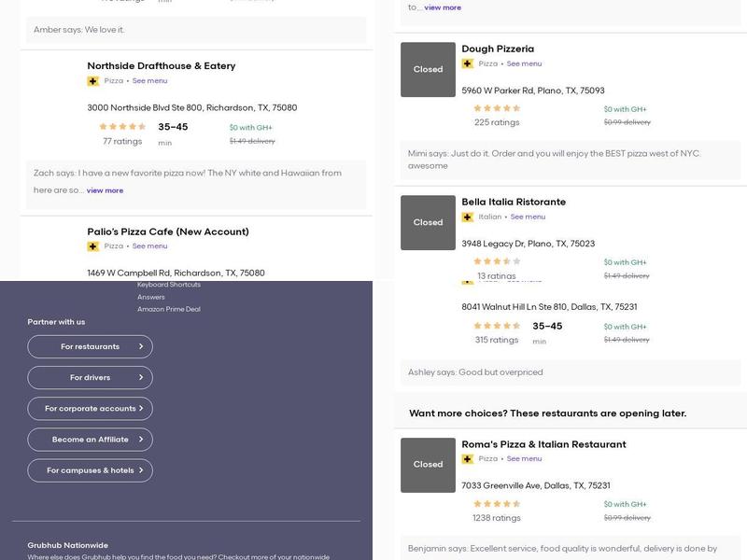The height and width of the screenshot is (560, 747).
Task: Click the Amazon Prime Deal footer link
Action: pyautogui.click(x=168, y=309)
